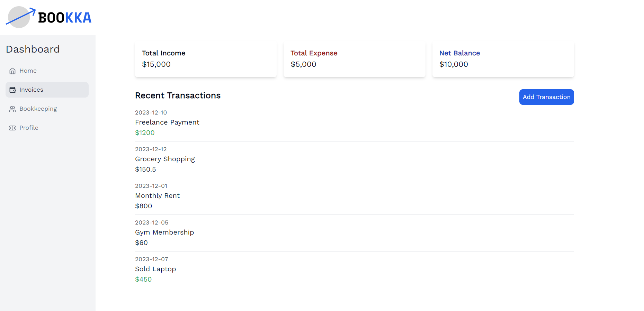Go to the Invoices page
Viewport: 644px width, 311px height.
pyautogui.click(x=31, y=90)
